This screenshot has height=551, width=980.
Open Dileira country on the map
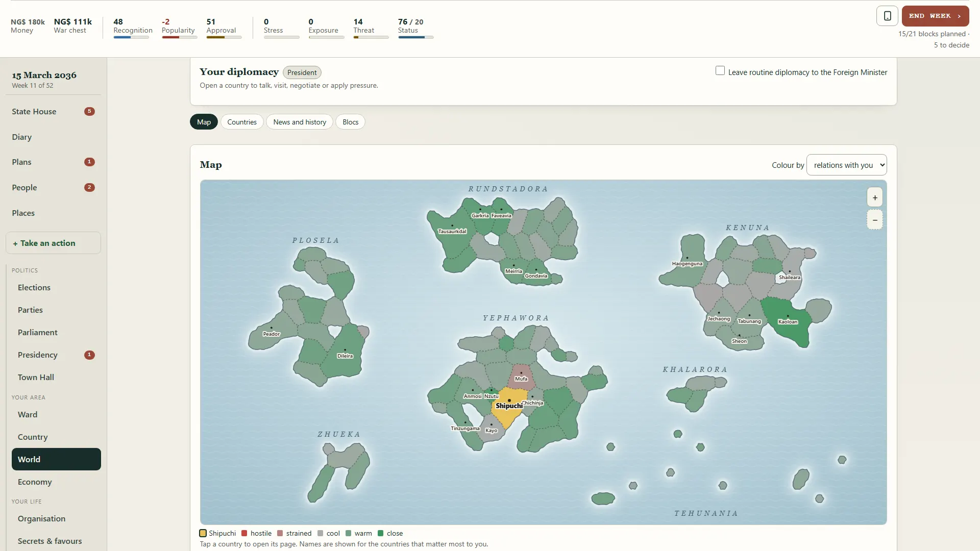pos(345,352)
